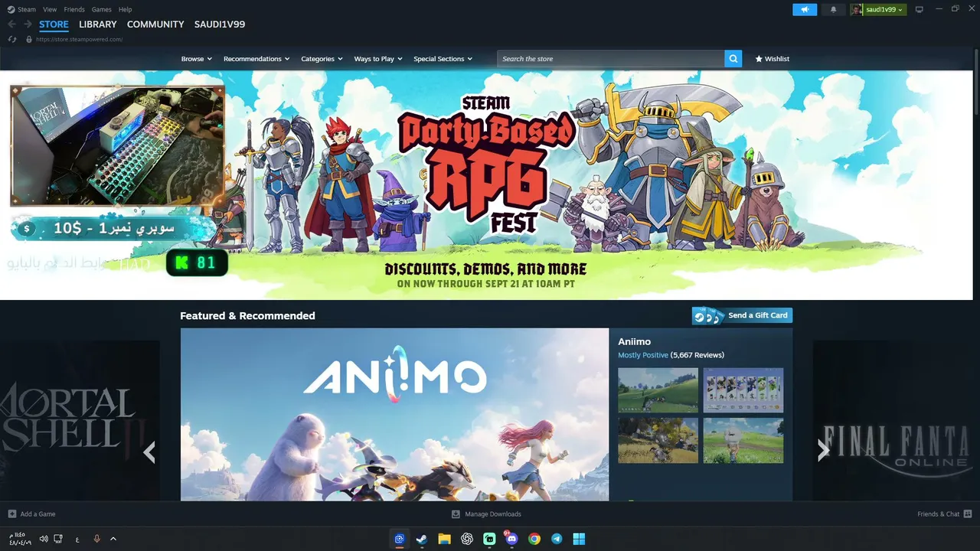This screenshot has width=980, height=551.
Task: View Aniimo's top-left screenshot thumbnail
Action: coord(658,390)
